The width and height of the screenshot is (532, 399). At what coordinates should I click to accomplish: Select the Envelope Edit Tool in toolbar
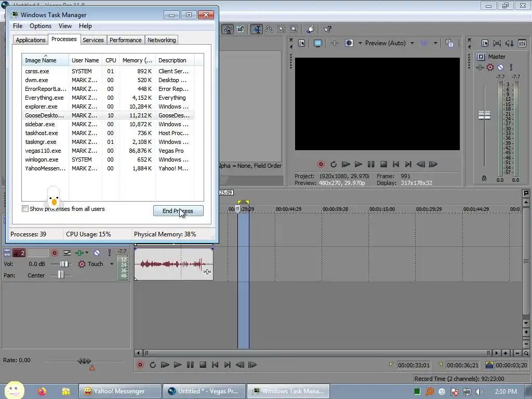click(x=270, y=29)
